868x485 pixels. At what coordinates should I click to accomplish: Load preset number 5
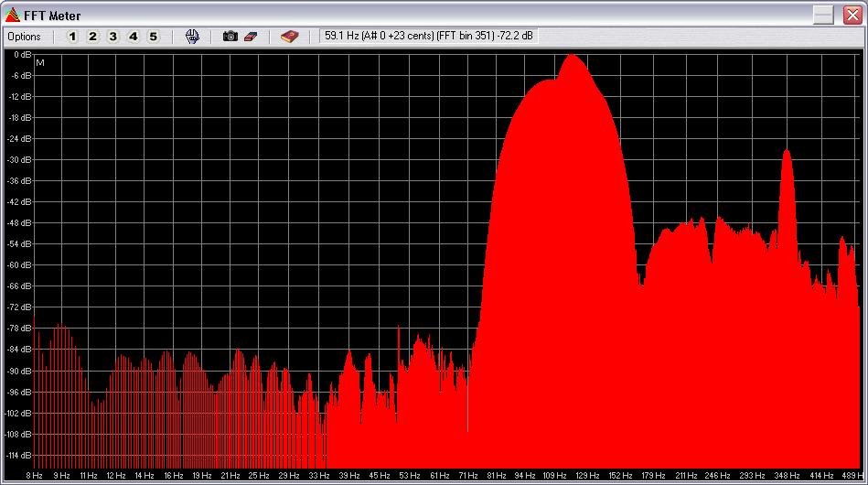click(153, 37)
